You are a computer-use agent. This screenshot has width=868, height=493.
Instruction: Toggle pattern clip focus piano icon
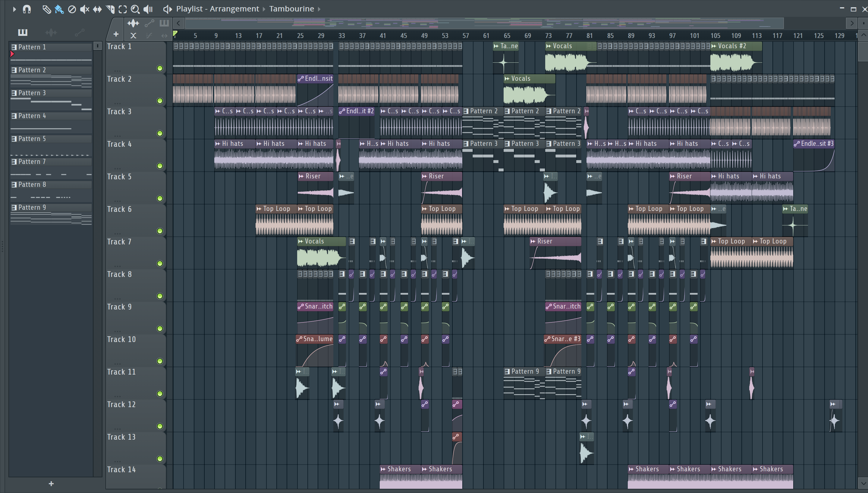164,23
